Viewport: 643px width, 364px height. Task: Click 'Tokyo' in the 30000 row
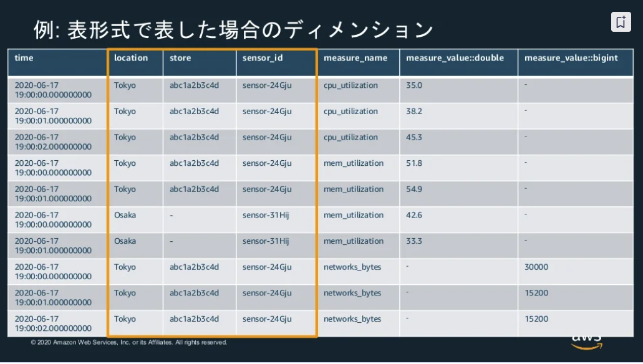tap(125, 267)
